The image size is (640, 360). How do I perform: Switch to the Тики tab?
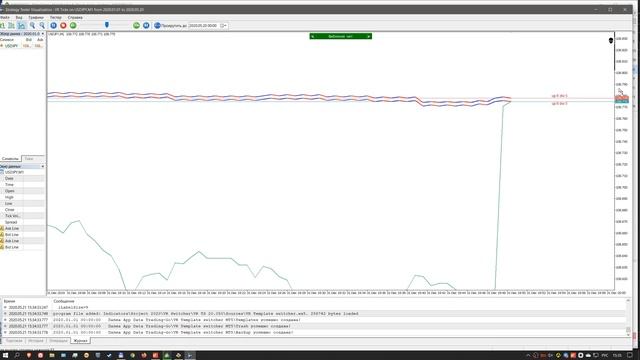click(29, 159)
